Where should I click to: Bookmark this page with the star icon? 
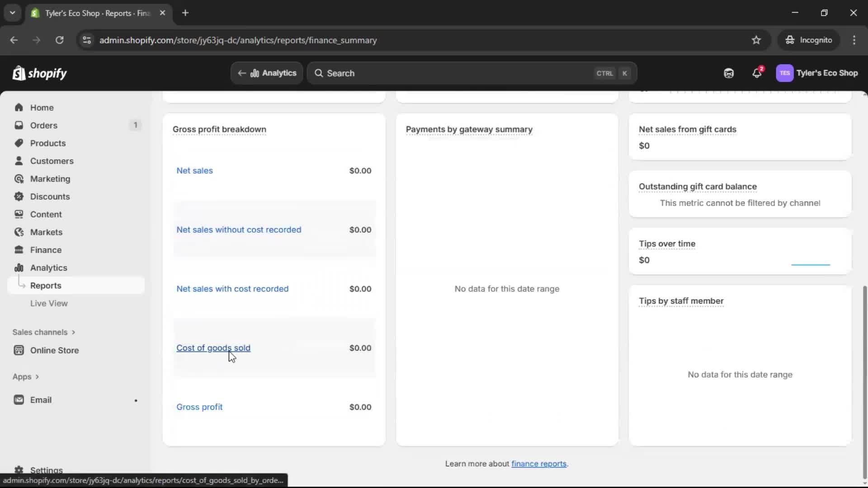tap(756, 40)
